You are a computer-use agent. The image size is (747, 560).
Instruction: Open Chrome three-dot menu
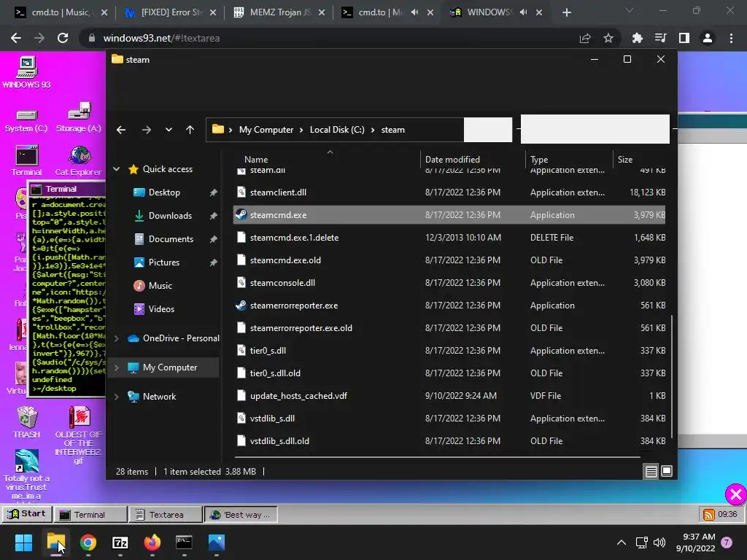(731, 38)
